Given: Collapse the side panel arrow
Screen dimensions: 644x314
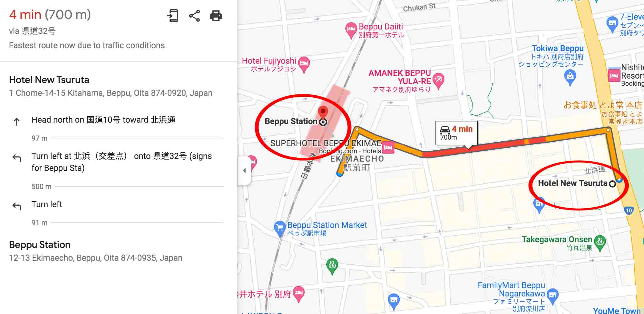Looking at the screenshot, I should click(245, 171).
